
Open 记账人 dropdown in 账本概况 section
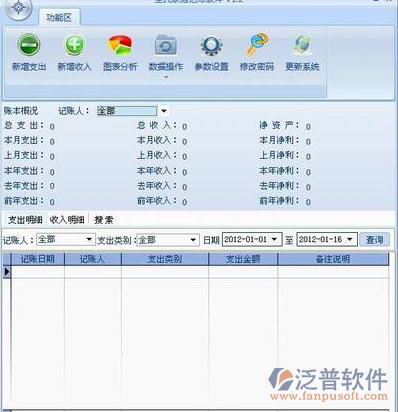(164, 111)
